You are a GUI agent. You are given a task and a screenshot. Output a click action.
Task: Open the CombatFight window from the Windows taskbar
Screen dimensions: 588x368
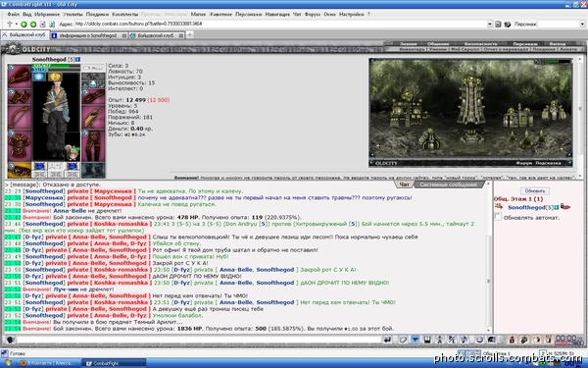(x=114, y=363)
